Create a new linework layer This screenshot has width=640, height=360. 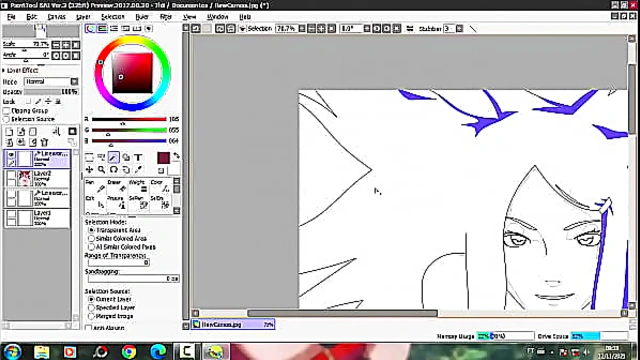coord(21,131)
